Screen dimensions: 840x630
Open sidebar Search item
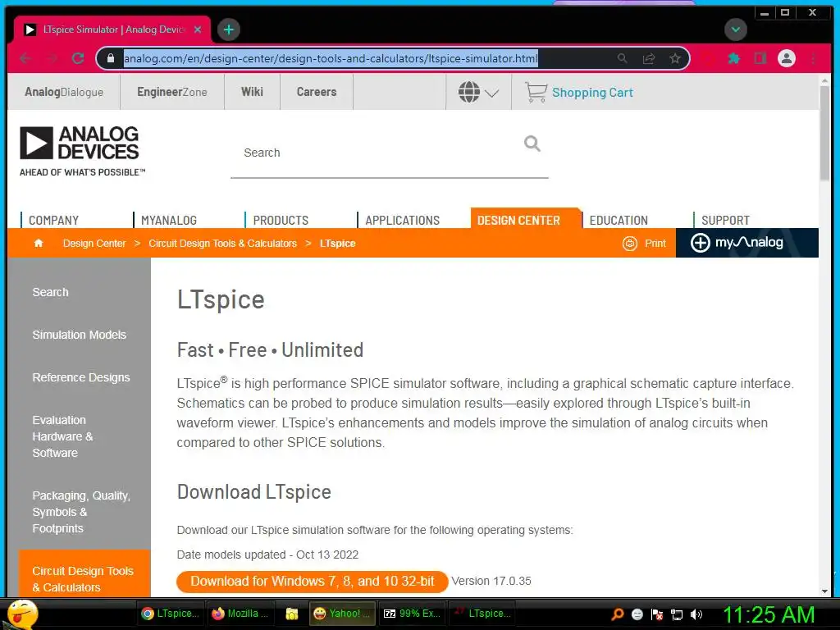[50, 292]
